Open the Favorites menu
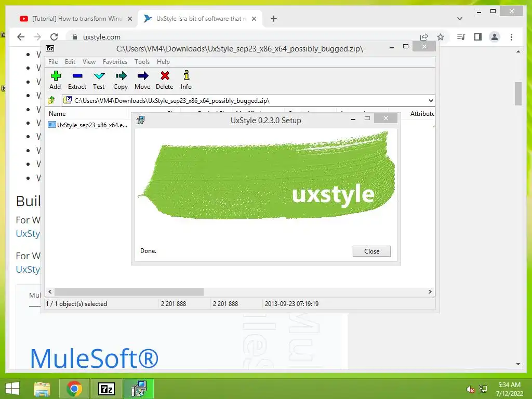532x399 pixels. pyautogui.click(x=115, y=62)
